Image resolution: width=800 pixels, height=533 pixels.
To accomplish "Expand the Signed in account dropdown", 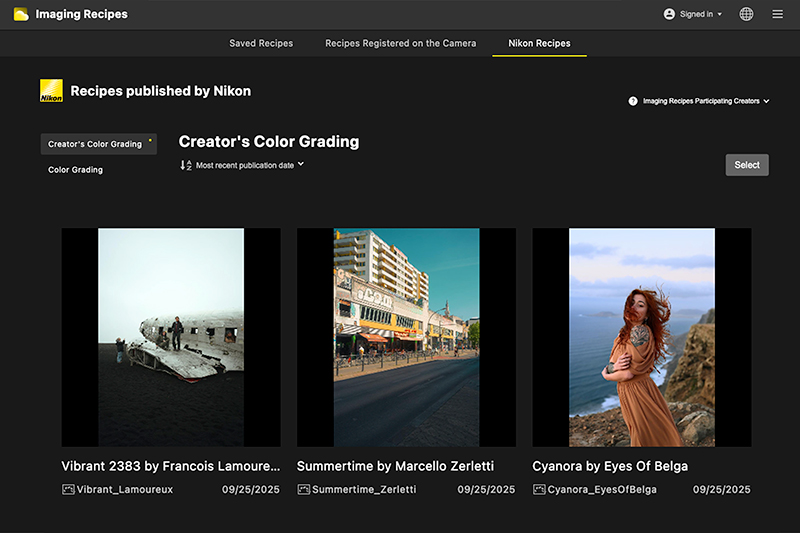I will [x=694, y=15].
